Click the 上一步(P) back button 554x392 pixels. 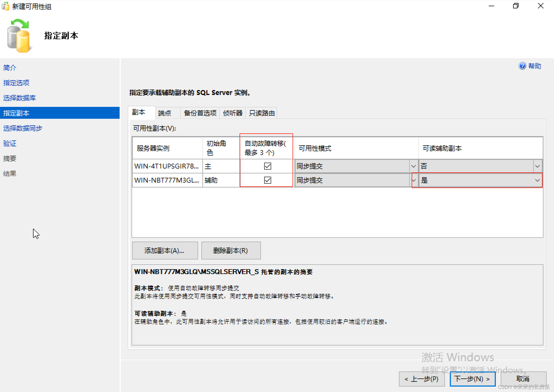(422, 379)
